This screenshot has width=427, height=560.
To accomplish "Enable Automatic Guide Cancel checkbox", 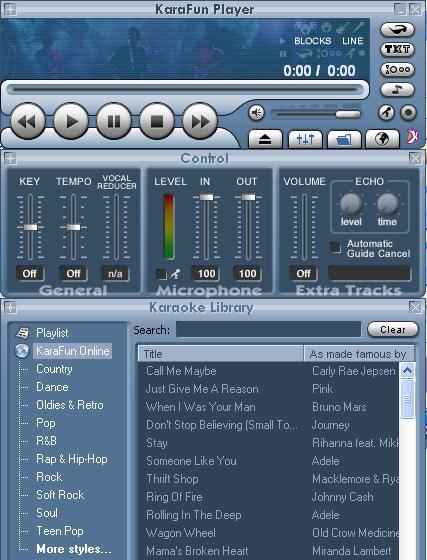I will point(335,247).
